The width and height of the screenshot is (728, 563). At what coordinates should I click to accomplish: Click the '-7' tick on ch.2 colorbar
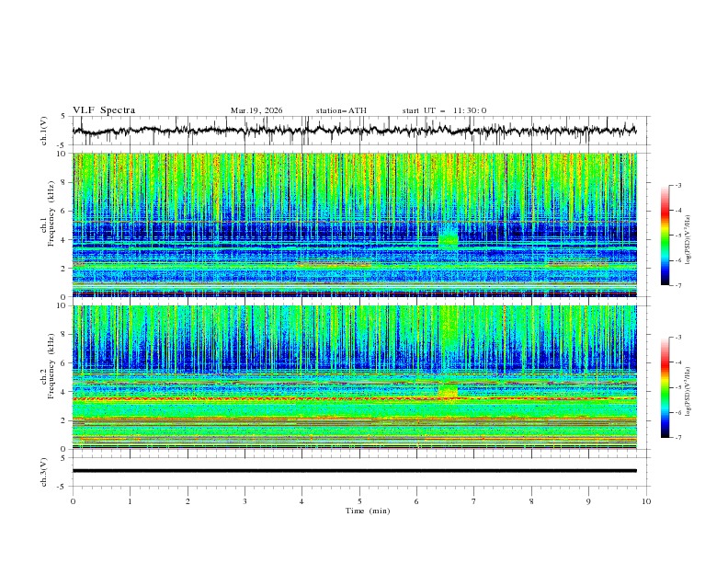pyautogui.click(x=678, y=438)
